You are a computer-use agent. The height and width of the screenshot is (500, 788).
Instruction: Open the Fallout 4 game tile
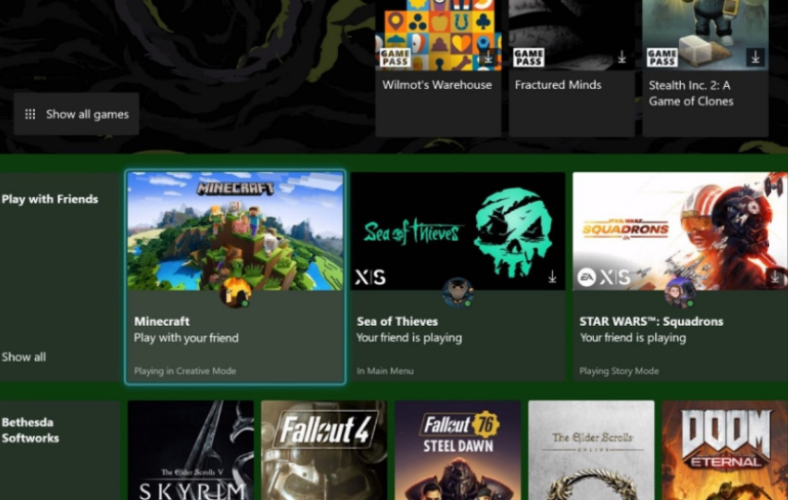pos(324,450)
